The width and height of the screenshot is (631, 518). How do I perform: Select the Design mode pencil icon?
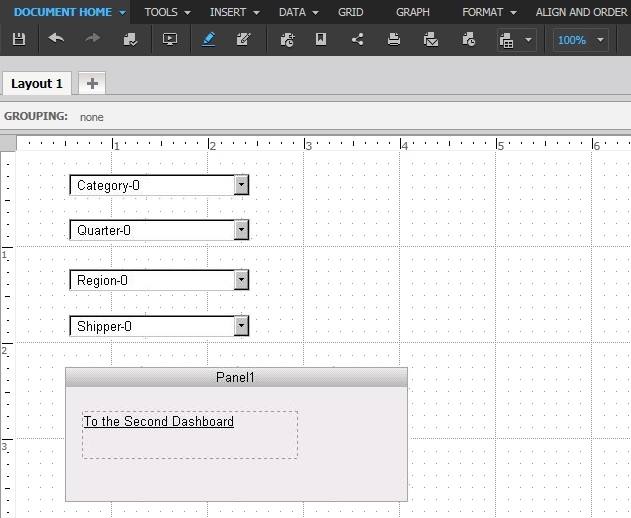[x=208, y=39]
